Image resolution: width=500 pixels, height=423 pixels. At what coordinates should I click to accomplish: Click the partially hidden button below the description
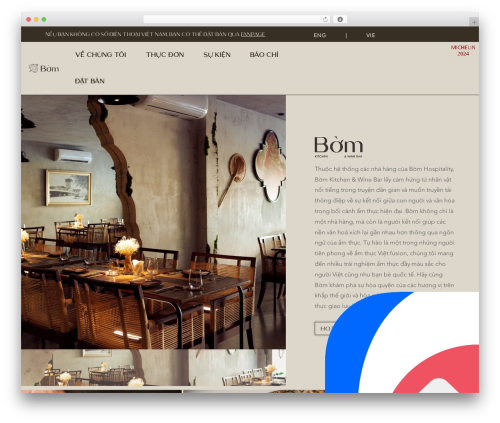(322, 329)
